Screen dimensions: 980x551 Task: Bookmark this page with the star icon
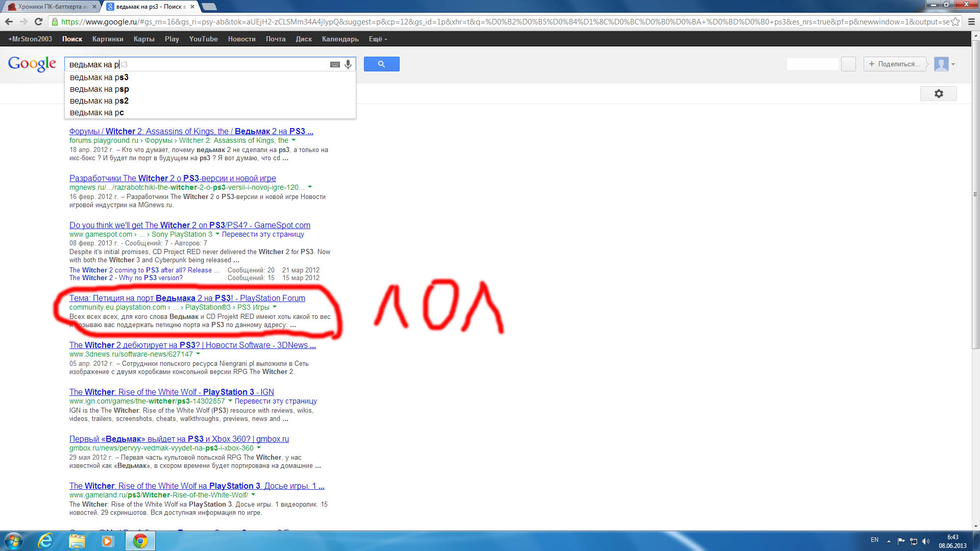[x=955, y=21]
